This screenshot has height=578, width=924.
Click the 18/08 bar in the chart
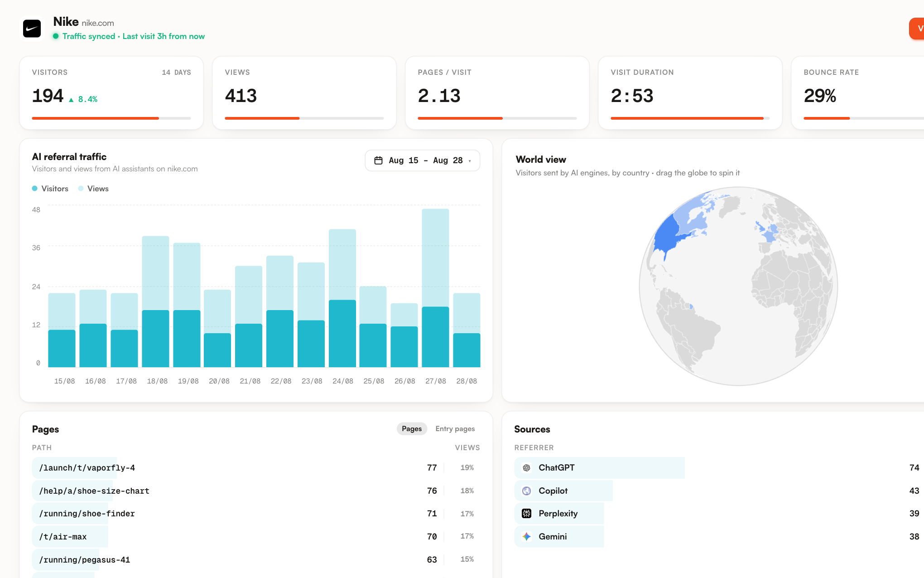pyautogui.click(x=155, y=301)
